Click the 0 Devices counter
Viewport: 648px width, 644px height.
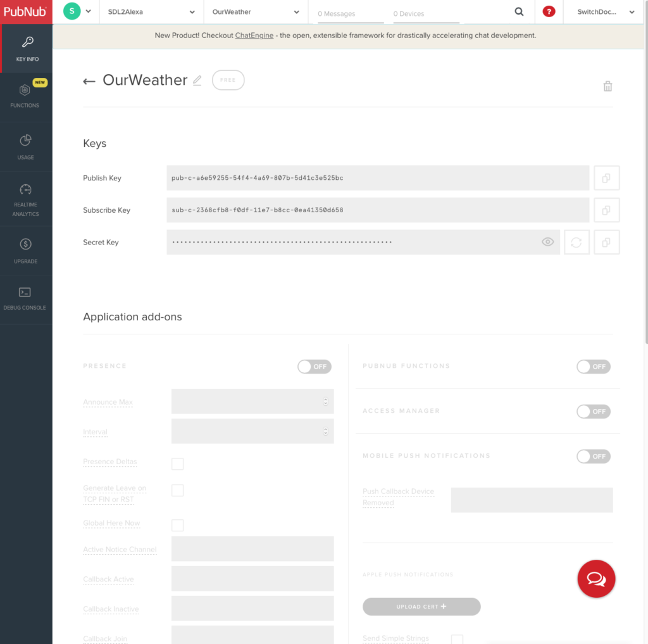point(409,14)
